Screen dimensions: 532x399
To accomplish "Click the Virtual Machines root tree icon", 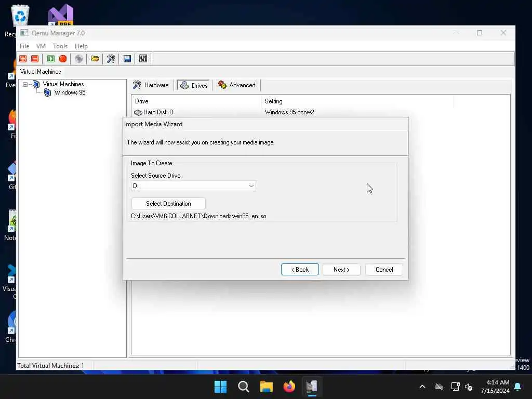I will coord(36,84).
